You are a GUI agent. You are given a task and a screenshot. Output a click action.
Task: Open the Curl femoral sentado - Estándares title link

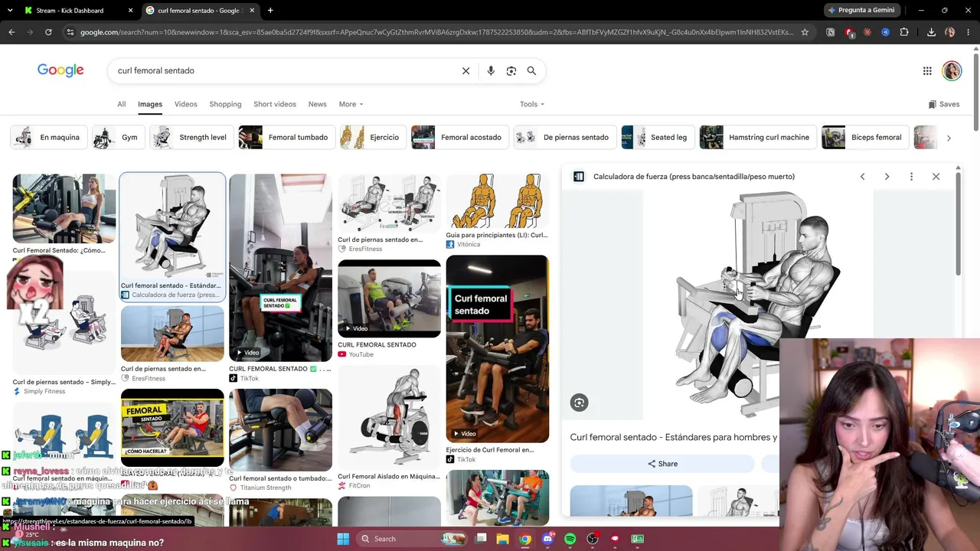pos(674,438)
